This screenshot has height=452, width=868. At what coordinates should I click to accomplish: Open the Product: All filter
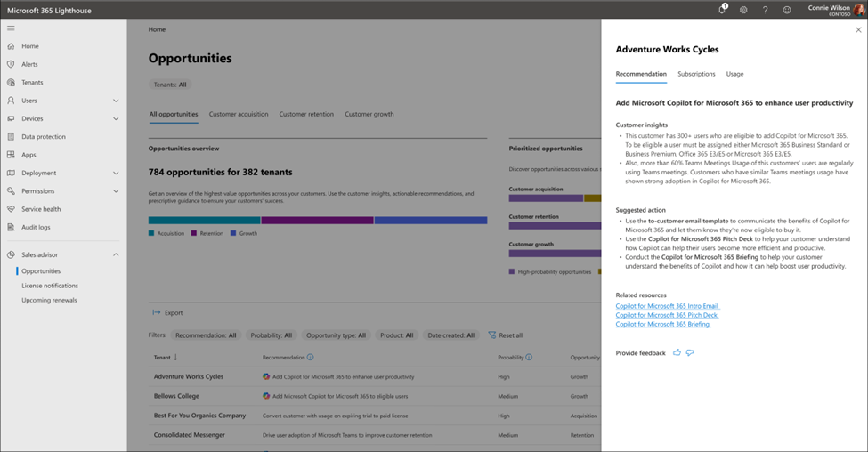[396, 335]
